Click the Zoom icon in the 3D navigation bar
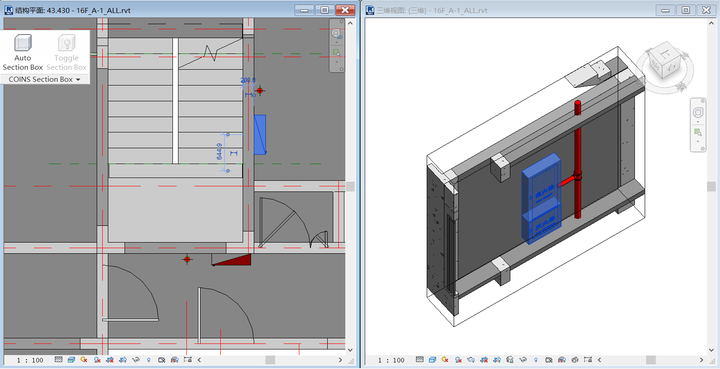The image size is (720, 369). (698, 132)
